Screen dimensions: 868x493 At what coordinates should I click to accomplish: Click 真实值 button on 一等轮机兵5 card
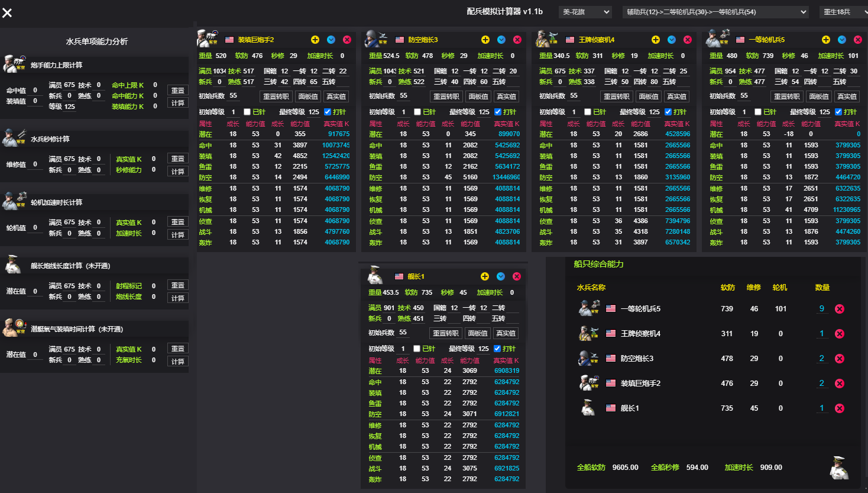pyautogui.click(x=847, y=96)
